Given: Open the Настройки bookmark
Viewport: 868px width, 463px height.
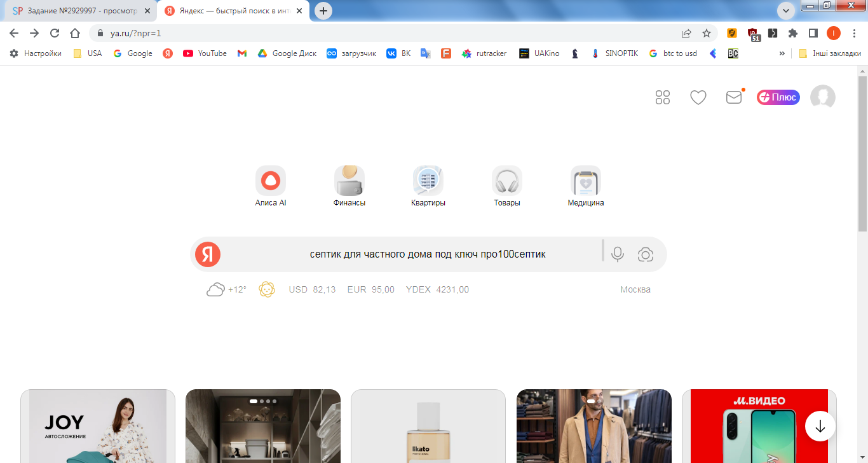Looking at the screenshot, I should (36, 53).
